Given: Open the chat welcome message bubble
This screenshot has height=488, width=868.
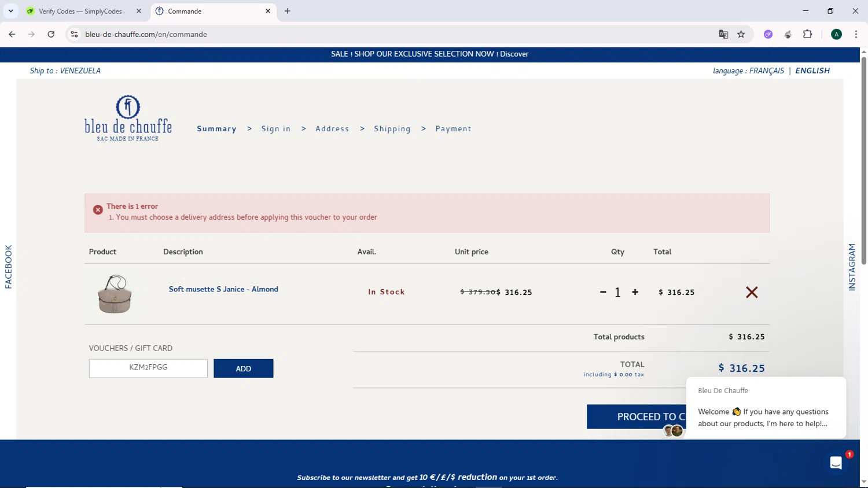Looking at the screenshot, I should click(766, 408).
